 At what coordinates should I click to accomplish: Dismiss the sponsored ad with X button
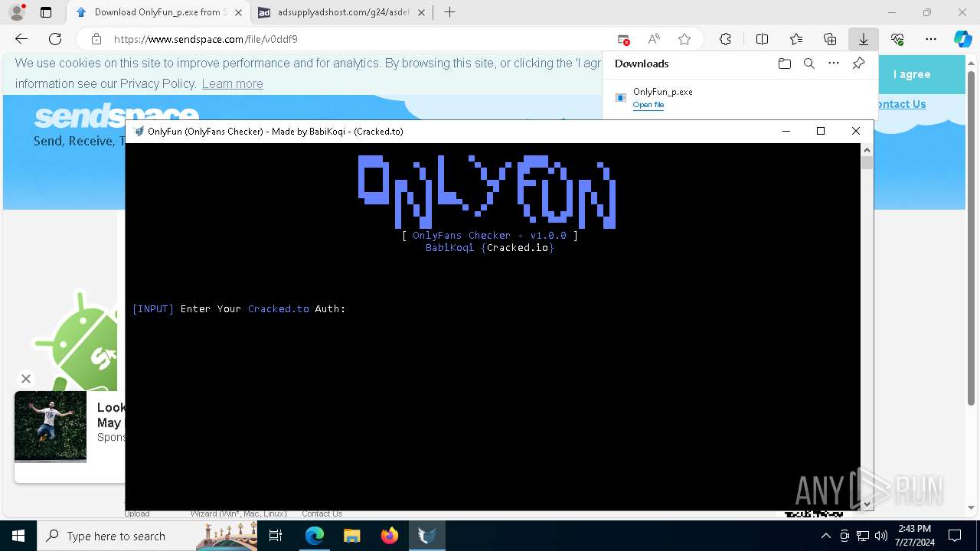pyautogui.click(x=26, y=378)
